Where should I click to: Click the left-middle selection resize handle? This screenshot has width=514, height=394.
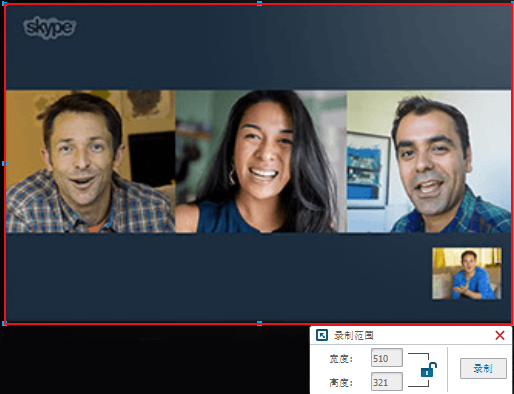click(x=4, y=164)
